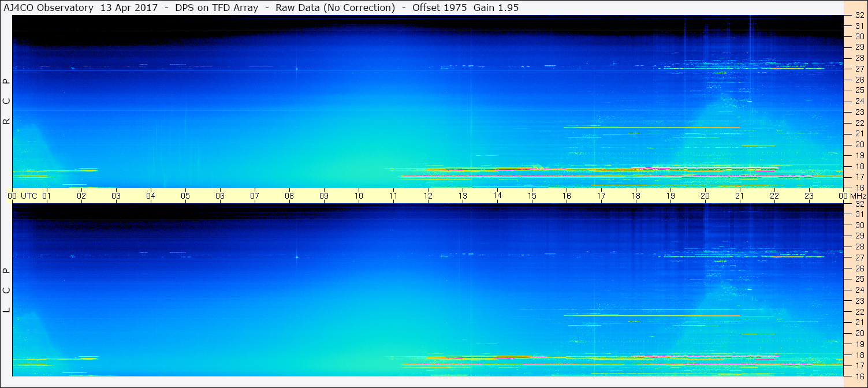This screenshot has height=388, width=868.
Task: Click the 14 hour time marker
Action: [497, 195]
